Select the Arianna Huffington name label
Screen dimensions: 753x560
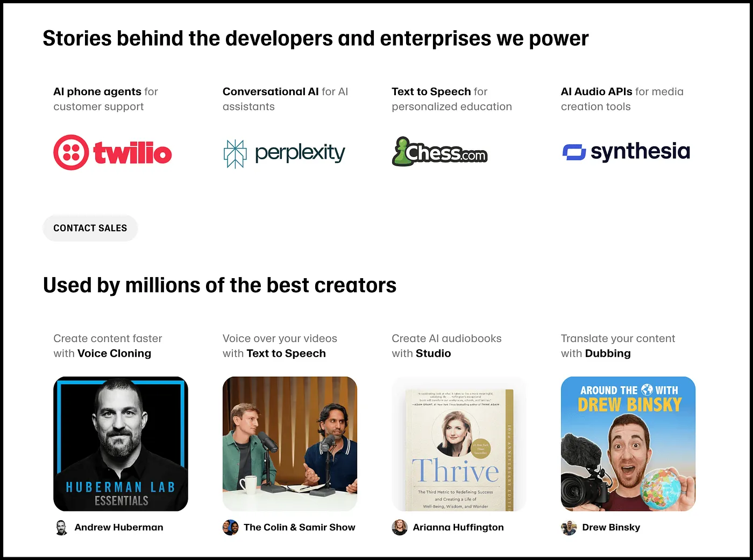pyautogui.click(x=458, y=527)
